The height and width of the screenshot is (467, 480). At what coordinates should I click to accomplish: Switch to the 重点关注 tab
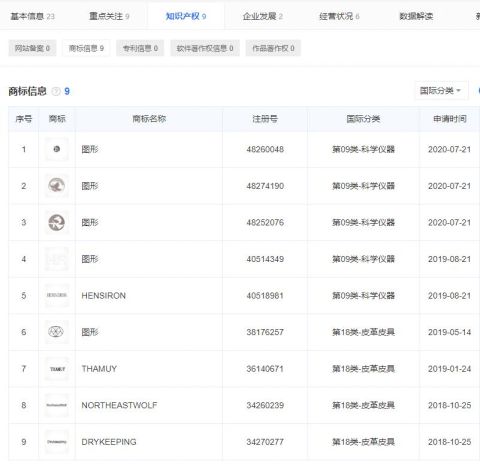[x=109, y=16]
